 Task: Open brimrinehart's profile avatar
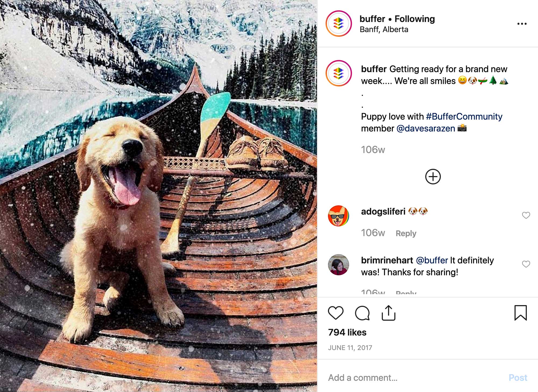[338, 265]
